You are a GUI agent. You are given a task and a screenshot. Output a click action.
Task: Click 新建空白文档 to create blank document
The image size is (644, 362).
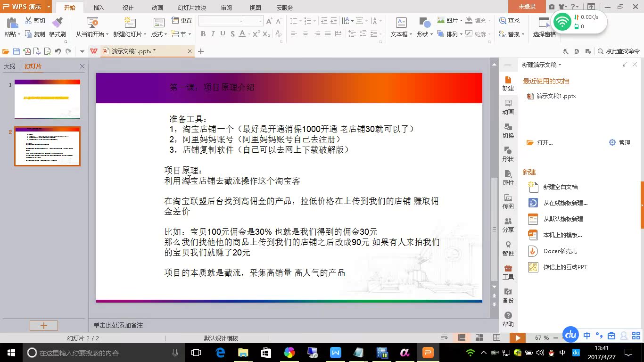coord(560,187)
